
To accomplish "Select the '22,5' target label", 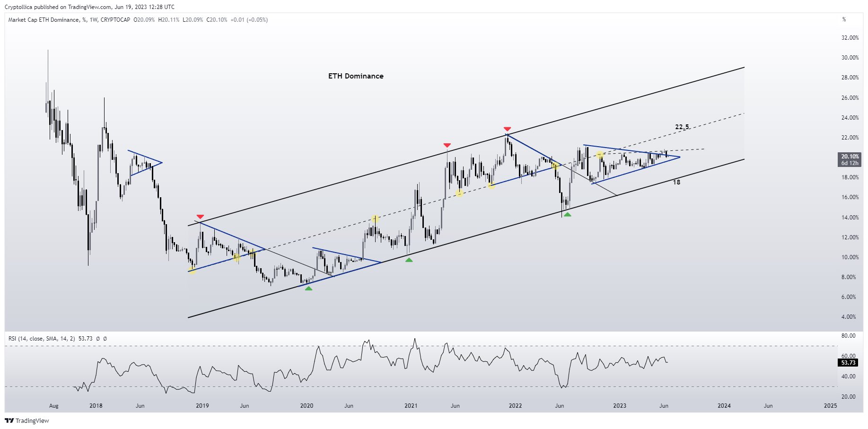I will click(x=682, y=127).
